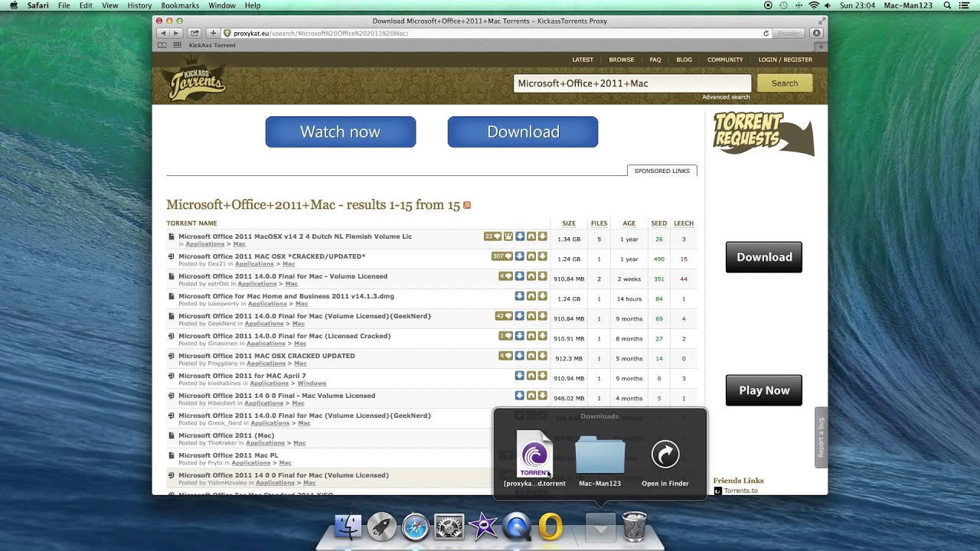This screenshot has width=980, height=551.
Task: Click the yellow Search button
Action: click(x=785, y=83)
